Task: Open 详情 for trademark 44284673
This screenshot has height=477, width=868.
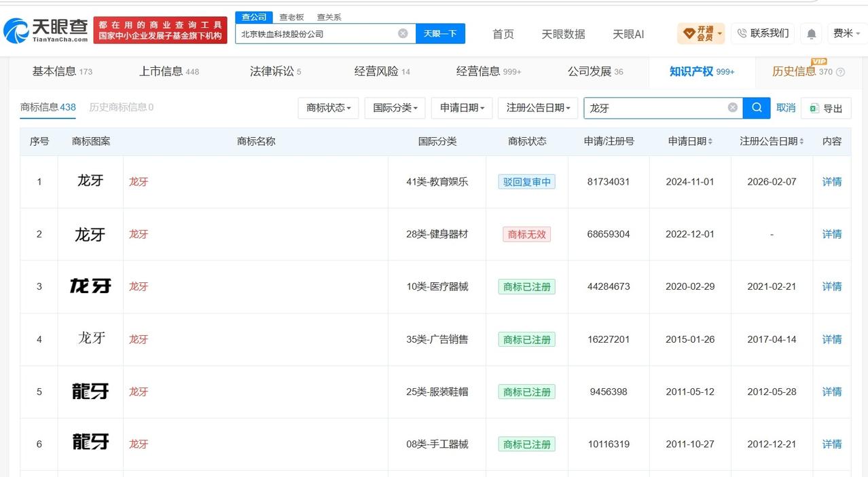Action: [x=832, y=286]
